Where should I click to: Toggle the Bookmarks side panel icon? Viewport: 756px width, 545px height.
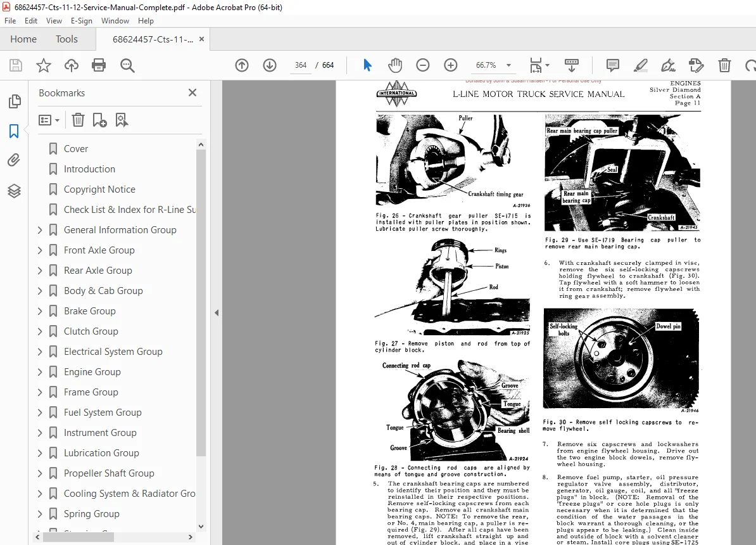click(x=14, y=131)
